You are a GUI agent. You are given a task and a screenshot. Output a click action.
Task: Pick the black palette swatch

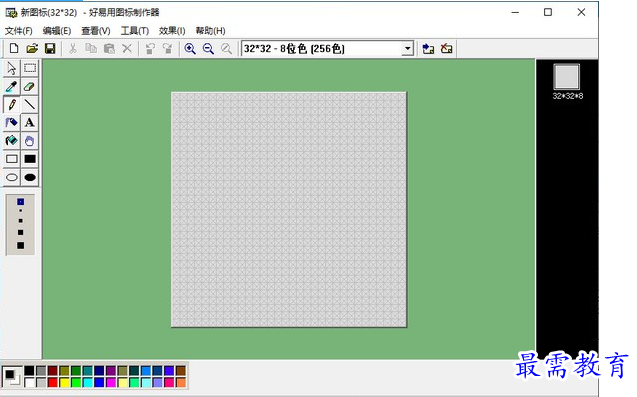pyautogui.click(x=29, y=371)
